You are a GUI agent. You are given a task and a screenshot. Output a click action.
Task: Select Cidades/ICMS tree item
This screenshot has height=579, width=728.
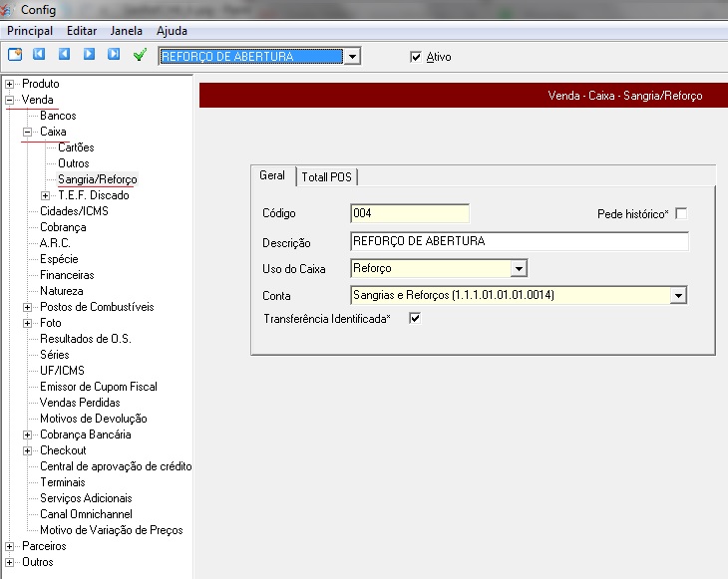tap(74, 211)
